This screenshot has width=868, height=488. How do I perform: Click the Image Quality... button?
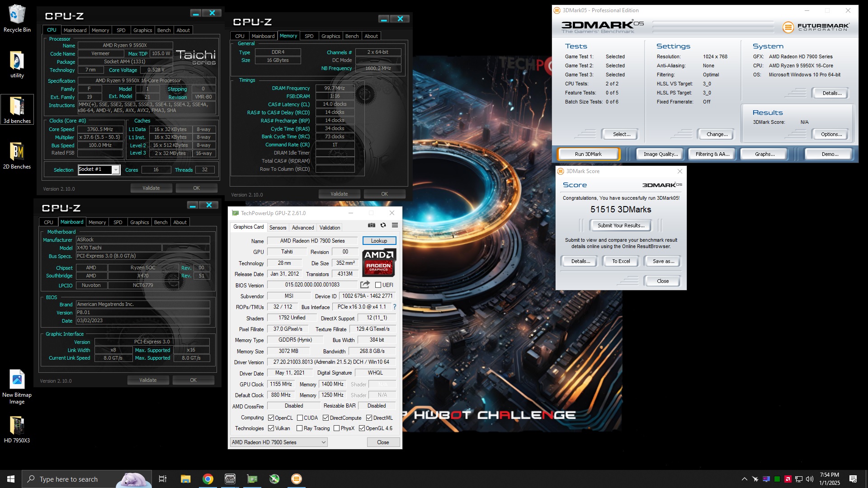point(660,154)
